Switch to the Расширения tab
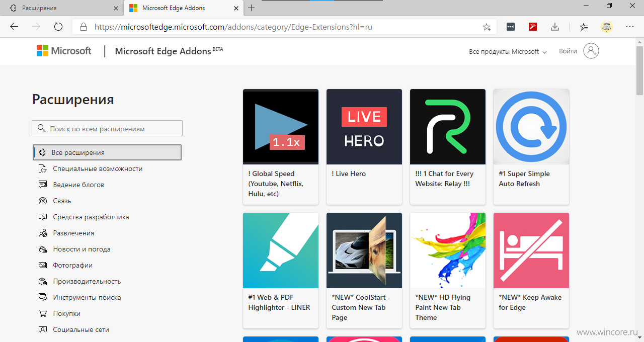 (x=62, y=8)
